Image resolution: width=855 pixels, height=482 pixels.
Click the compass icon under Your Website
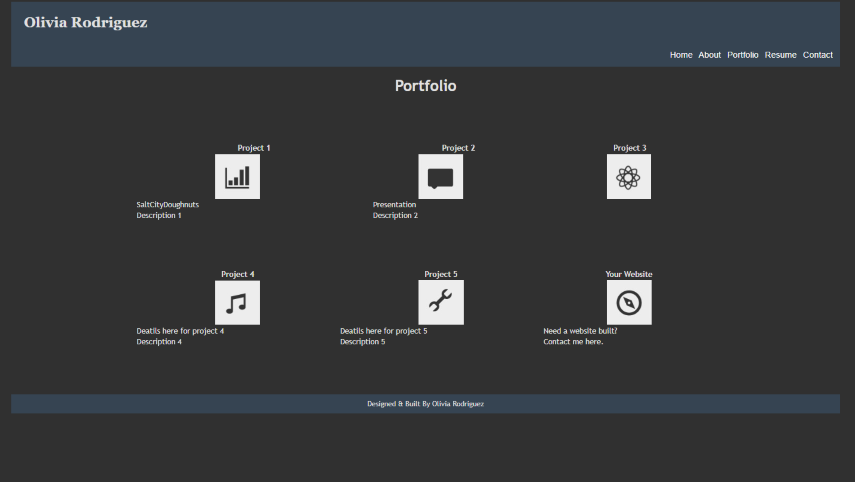point(628,303)
